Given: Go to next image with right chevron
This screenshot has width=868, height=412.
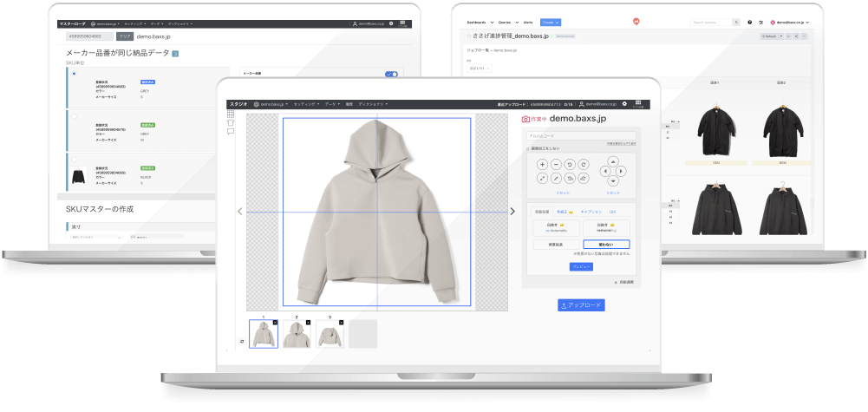Looking at the screenshot, I should [512, 211].
